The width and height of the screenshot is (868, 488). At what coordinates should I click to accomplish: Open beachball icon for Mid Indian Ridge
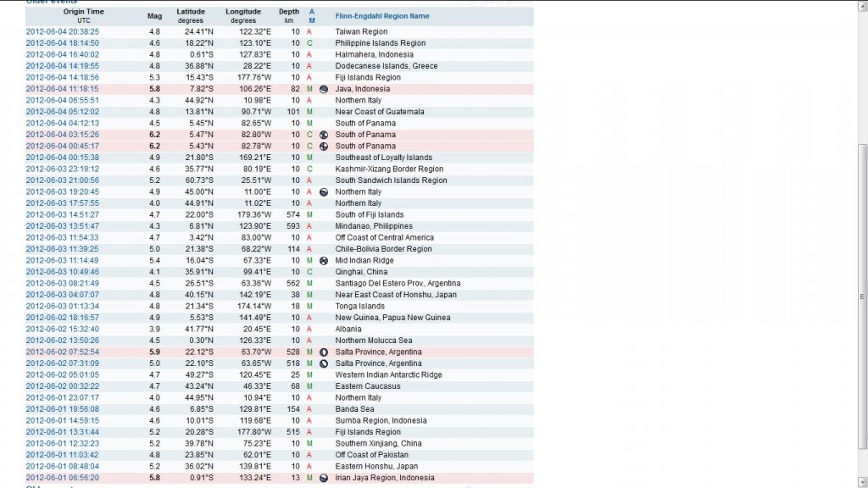(324, 261)
